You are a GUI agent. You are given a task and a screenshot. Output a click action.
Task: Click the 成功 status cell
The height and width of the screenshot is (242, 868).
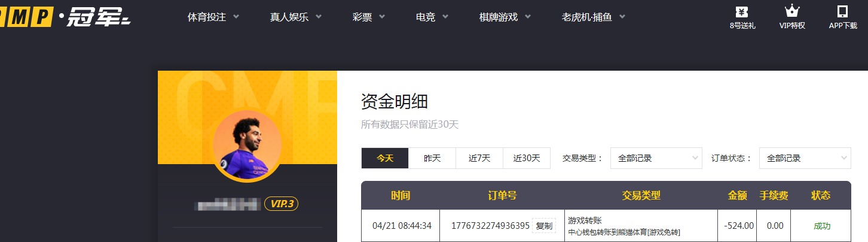821,226
